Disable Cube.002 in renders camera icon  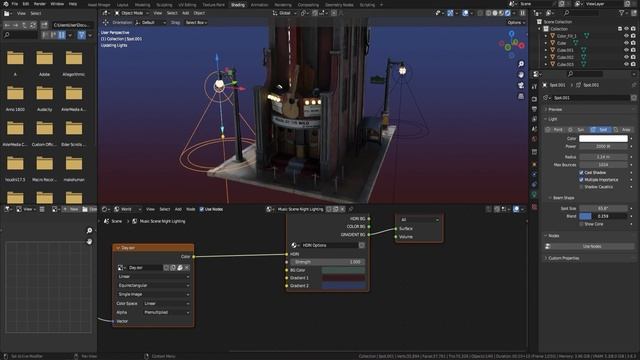pos(633,57)
